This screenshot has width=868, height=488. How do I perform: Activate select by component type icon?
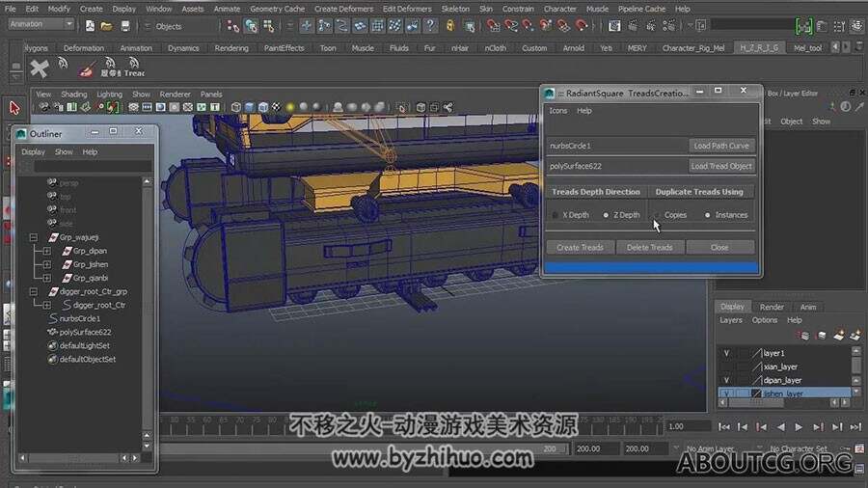point(269,26)
